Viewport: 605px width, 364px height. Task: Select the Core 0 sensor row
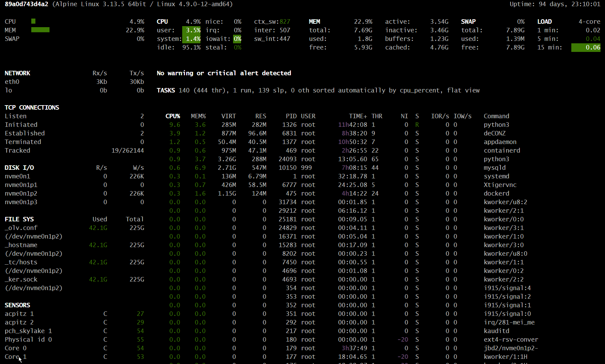pyautogui.click(x=74, y=348)
